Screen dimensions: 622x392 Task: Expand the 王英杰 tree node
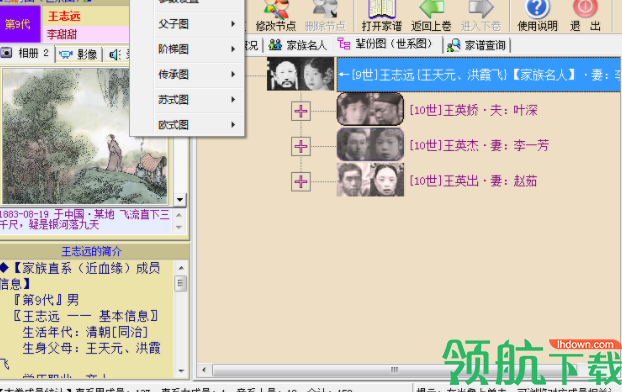(301, 146)
